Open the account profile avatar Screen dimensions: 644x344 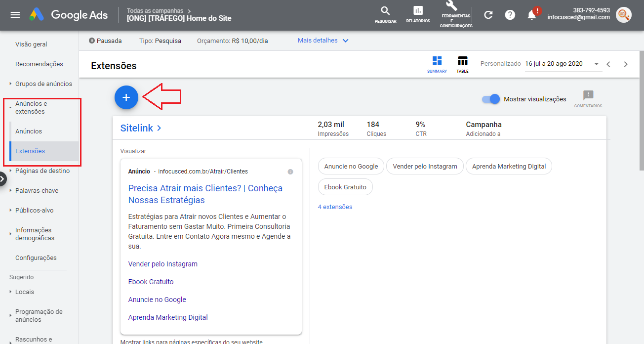click(x=624, y=15)
